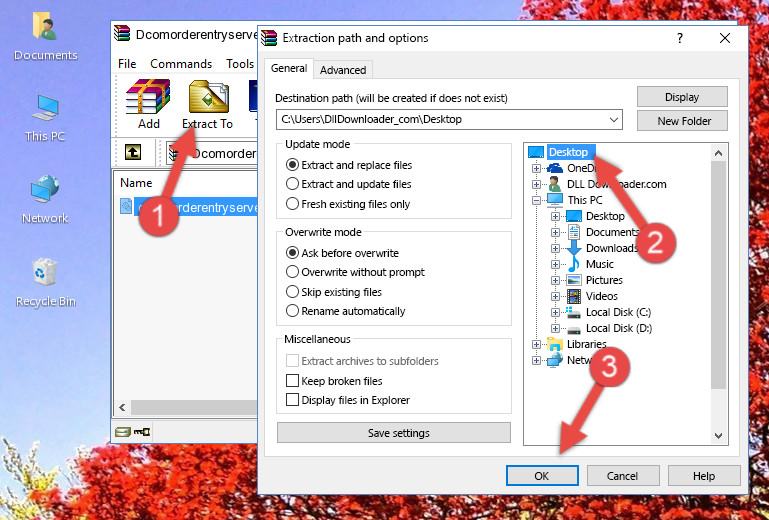Expand the Pictures tree node
The width and height of the screenshot is (769, 520).
[555, 281]
